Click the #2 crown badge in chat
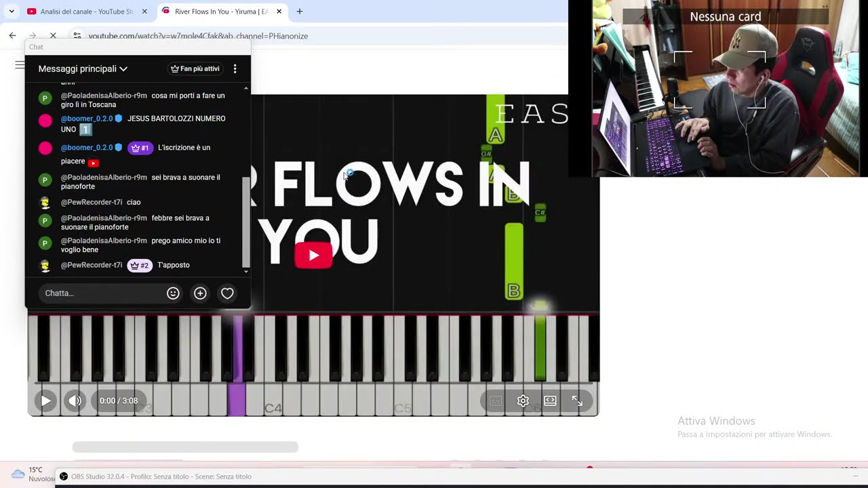Image resolution: width=868 pixels, height=488 pixels. [140, 265]
